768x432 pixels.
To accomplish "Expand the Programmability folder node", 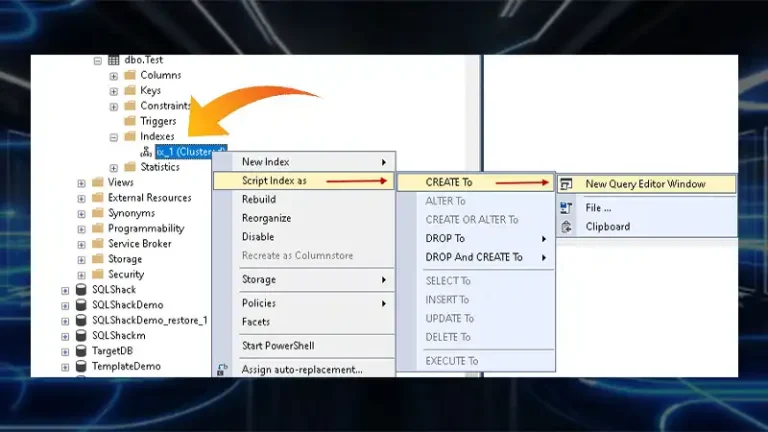I will tap(81, 229).
